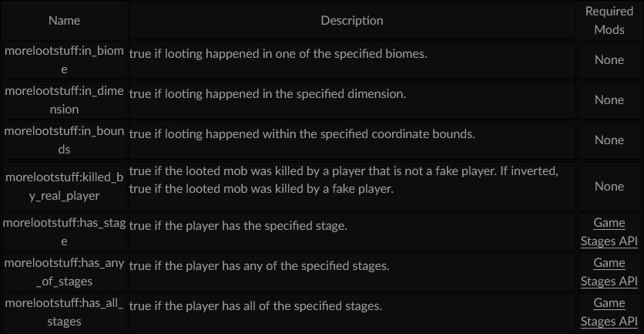Click the Required Mods column header
This screenshot has height=334, width=644.
click(x=609, y=21)
